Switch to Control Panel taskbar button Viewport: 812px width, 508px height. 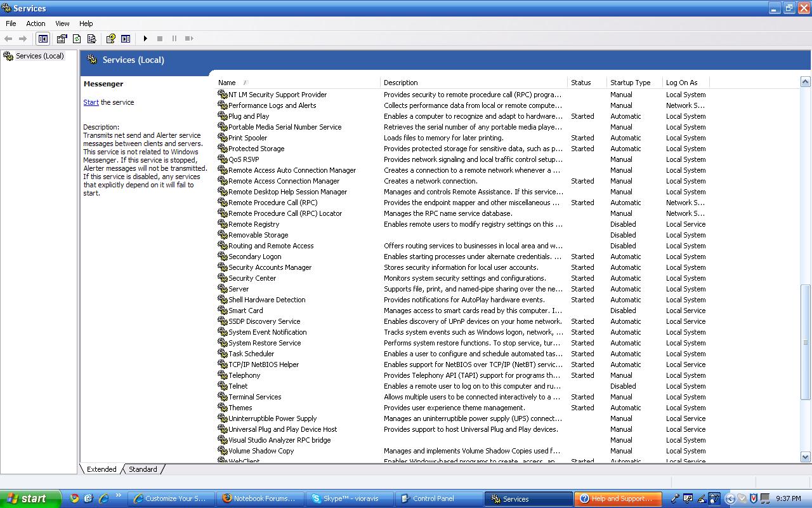(x=439, y=499)
